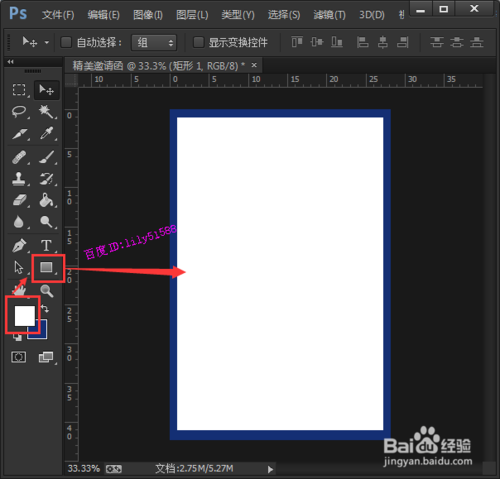The height and width of the screenshot is (479, 500).
Task: Minimize the Photoshop window
Action: pyautogui.click(x=421, y=9)
